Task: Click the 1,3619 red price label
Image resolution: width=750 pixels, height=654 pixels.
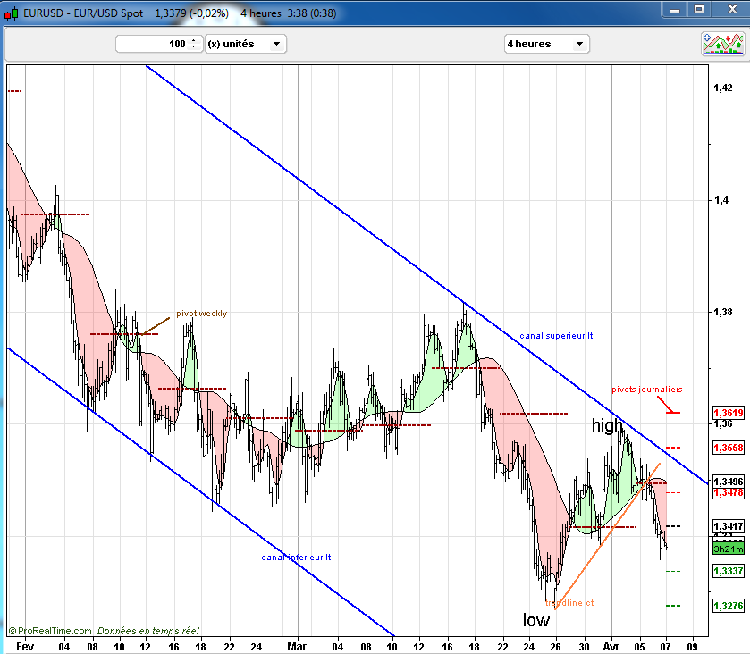Action: 728,412
